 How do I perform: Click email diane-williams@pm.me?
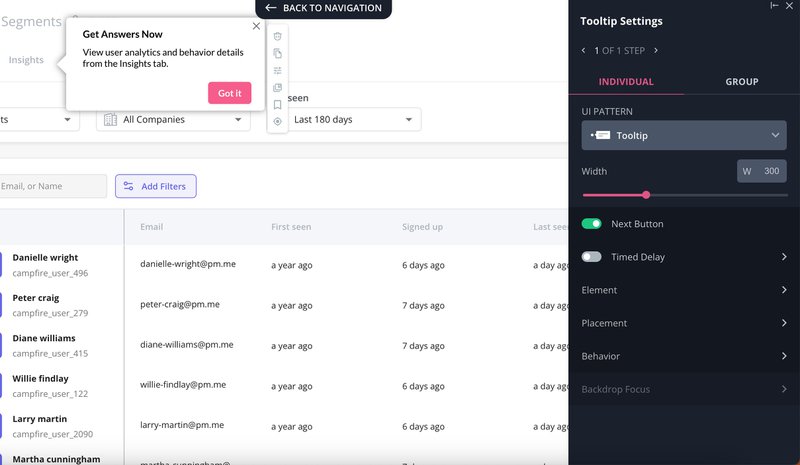pyautogui.click(x=187, y=345)
